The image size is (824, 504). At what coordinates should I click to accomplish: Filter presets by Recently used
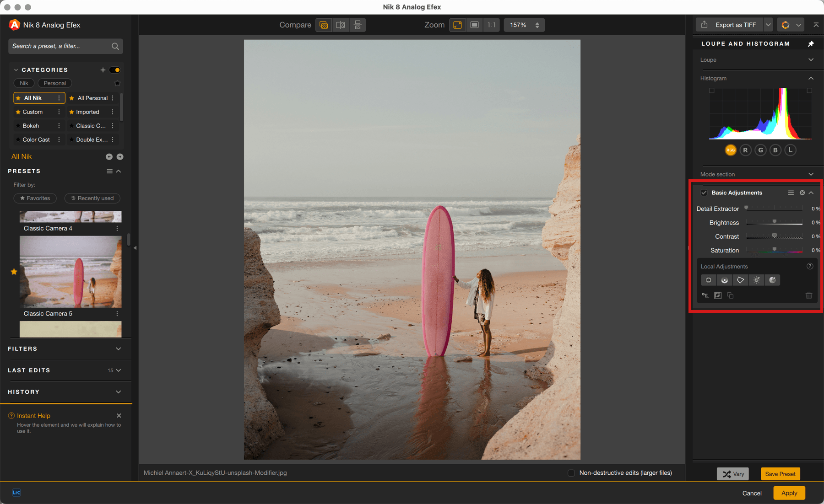coord(92,198)
